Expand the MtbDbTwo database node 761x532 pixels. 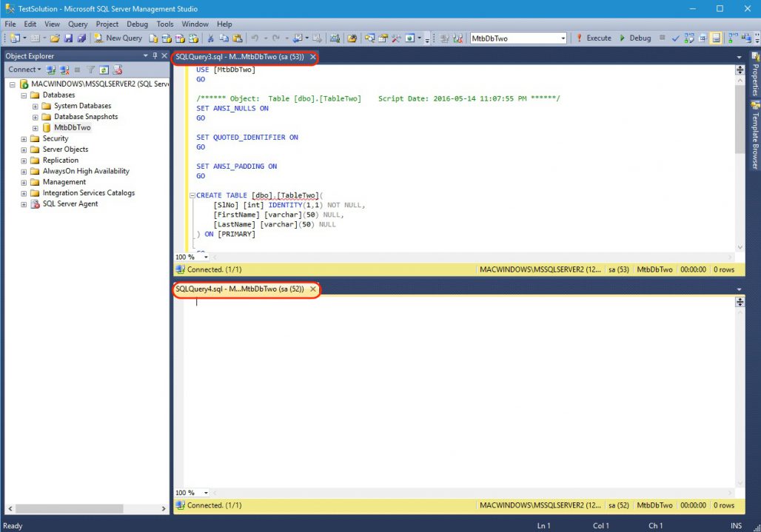(35, 129)
